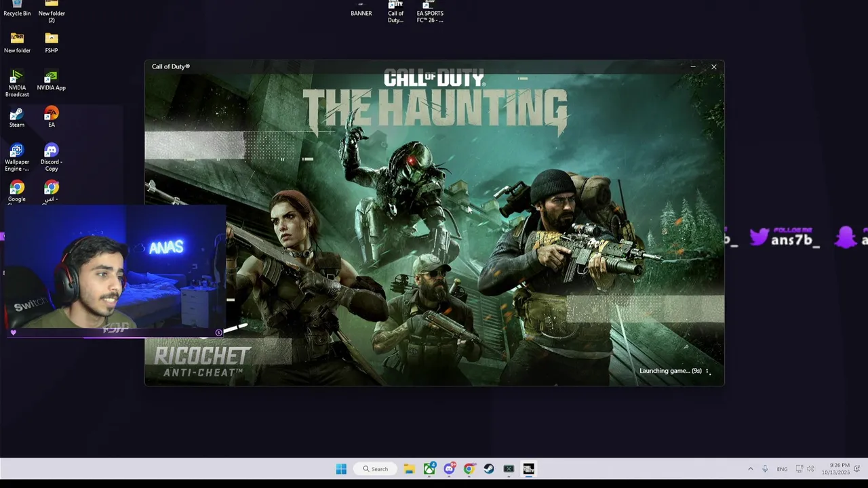Open the notifications bell in the tray
The image size is (868, 488).
[858, 469]
